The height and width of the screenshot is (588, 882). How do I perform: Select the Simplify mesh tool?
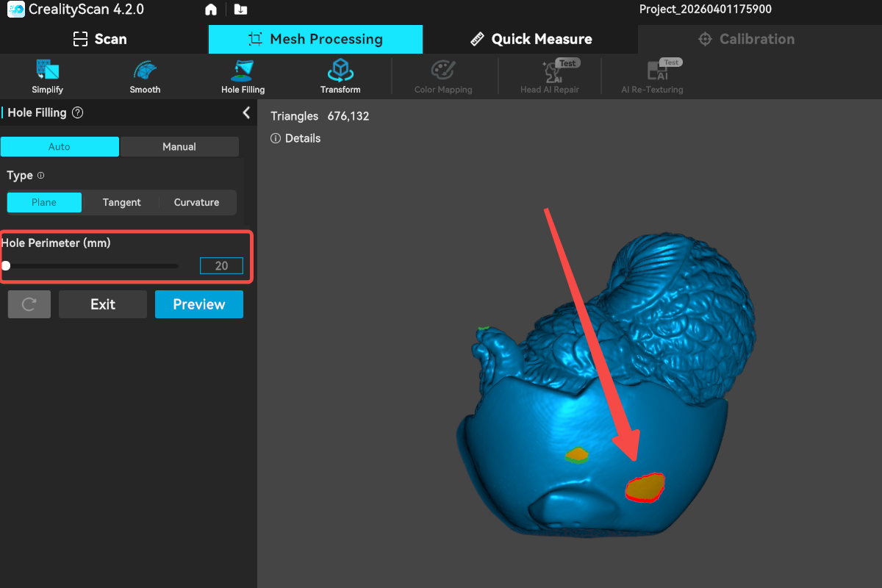coord(47,76)
